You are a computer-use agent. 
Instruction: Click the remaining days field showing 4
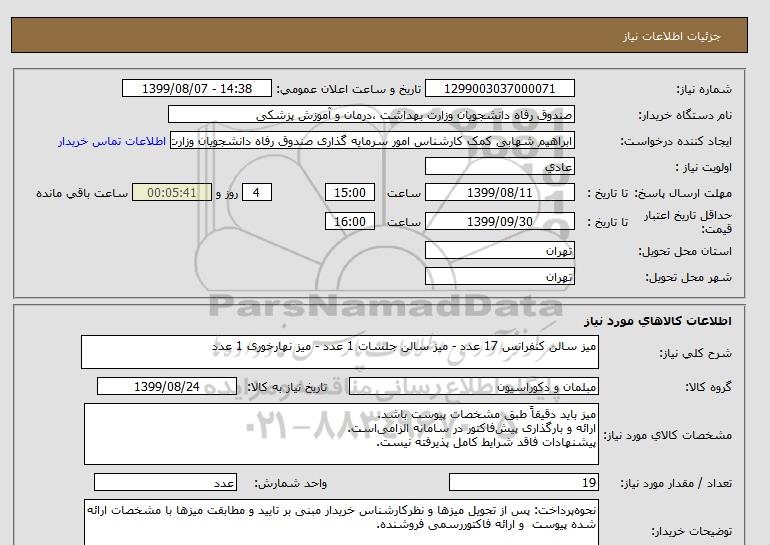[x=256, y=192]
